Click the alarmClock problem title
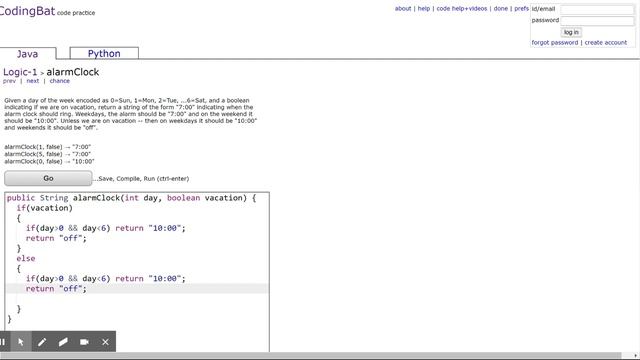This screenshot has height=360, width=640. (x=73, y=72)
